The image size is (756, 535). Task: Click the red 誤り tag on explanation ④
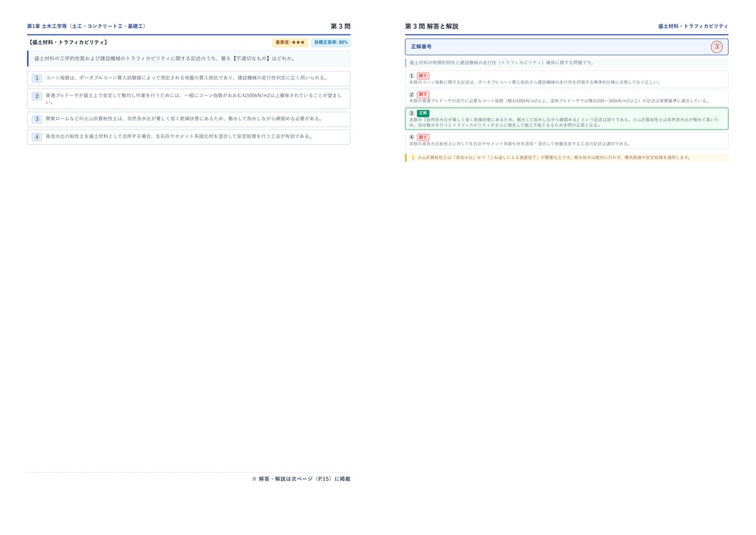click(x=423, y=137)
